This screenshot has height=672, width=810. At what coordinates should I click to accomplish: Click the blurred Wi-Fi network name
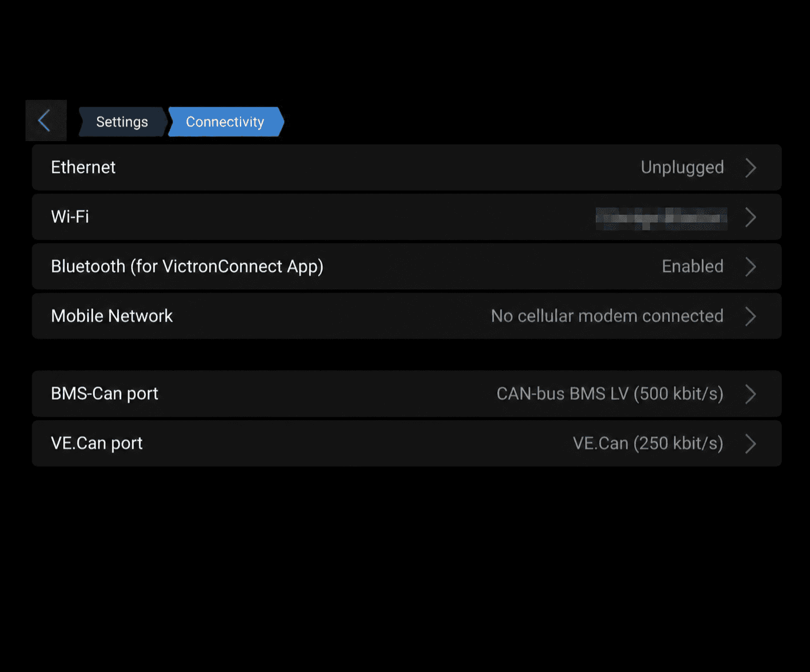pos(661,218)
